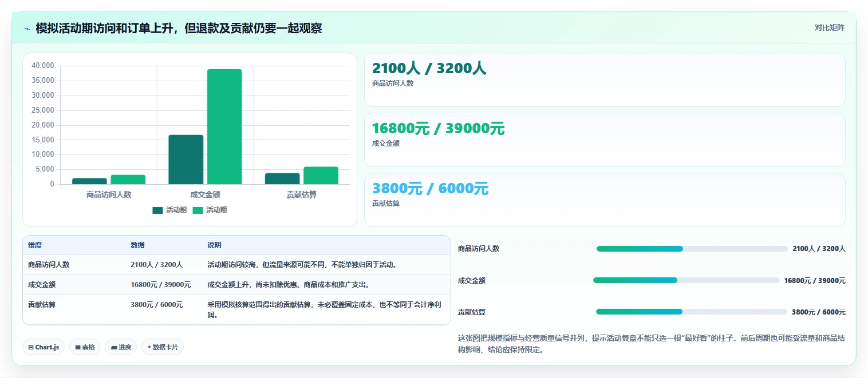
Task: Click the 商品访问人数 progress row label
Action: (479, 249)
